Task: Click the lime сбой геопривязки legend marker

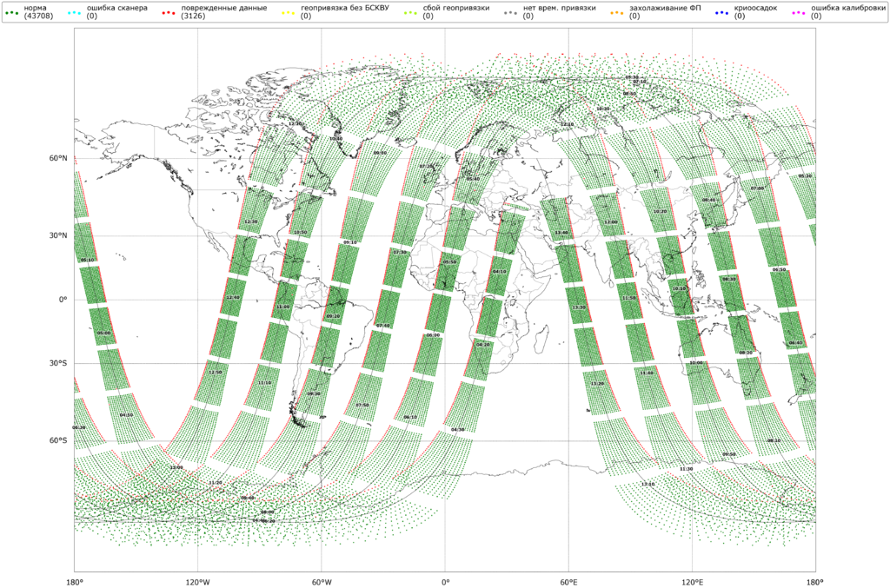Action: click(410, 13)
